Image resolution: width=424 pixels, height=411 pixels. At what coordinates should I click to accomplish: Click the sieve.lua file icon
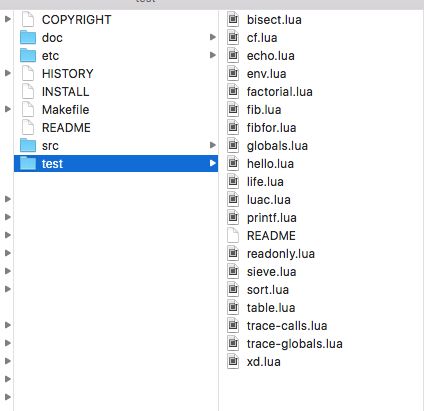pos(233,271)
